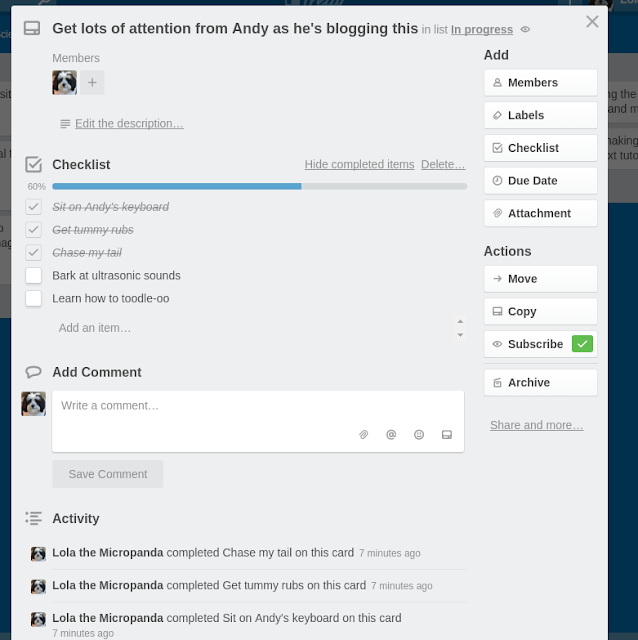Click the up arrow beside Add an item

[x=460, y=322]
